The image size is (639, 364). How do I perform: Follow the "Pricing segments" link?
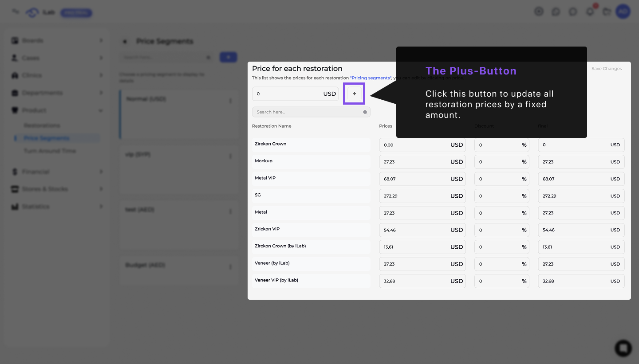click(x=371, y=78)
